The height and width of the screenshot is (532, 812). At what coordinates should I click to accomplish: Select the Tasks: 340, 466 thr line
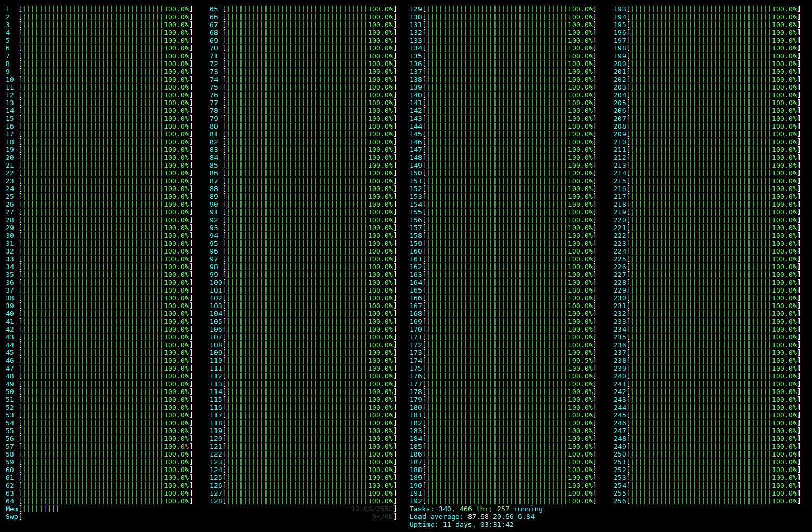[476, 509]
